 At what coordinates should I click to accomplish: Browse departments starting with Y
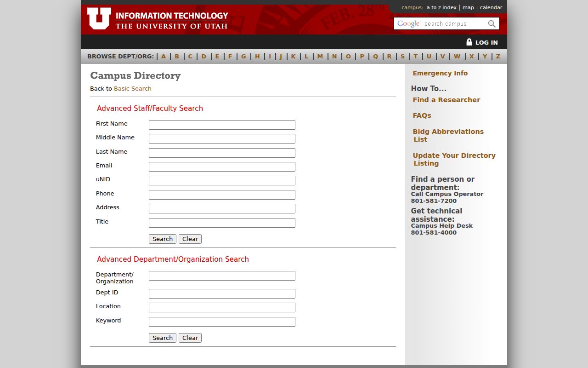pyautogui.click(x=485, y=57)
